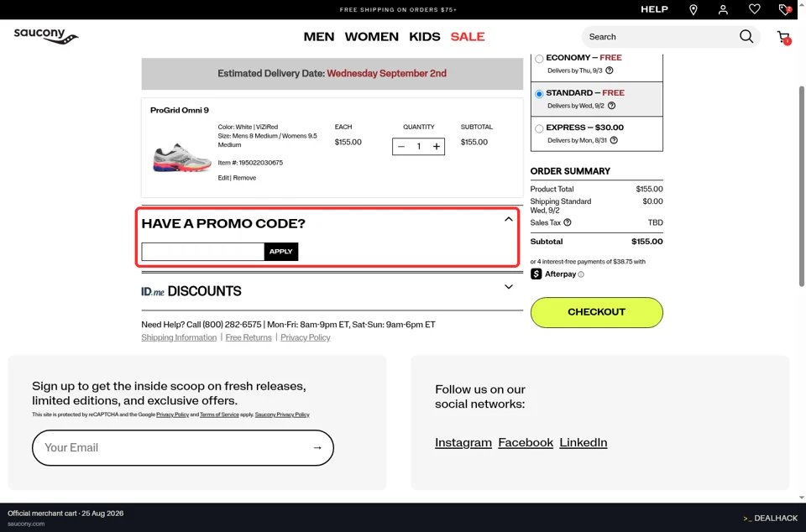Open the SALE menu
This screenshot has height=532, width=806.
[468, 36]
